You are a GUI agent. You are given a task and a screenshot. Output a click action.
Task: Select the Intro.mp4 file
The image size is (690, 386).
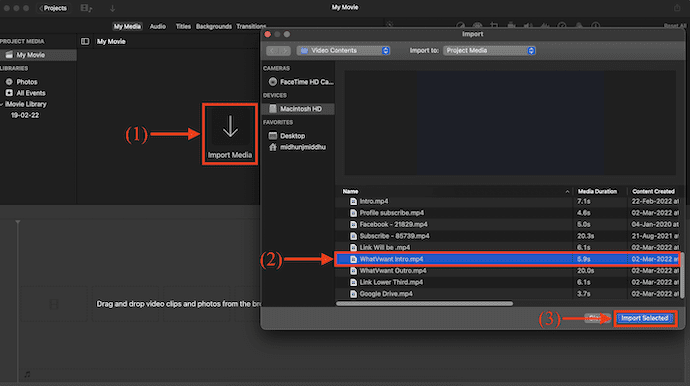tap(374, 201)
